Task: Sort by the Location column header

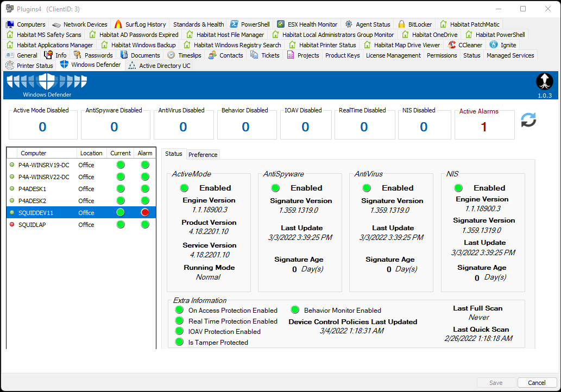Action: tap(91, 153)
